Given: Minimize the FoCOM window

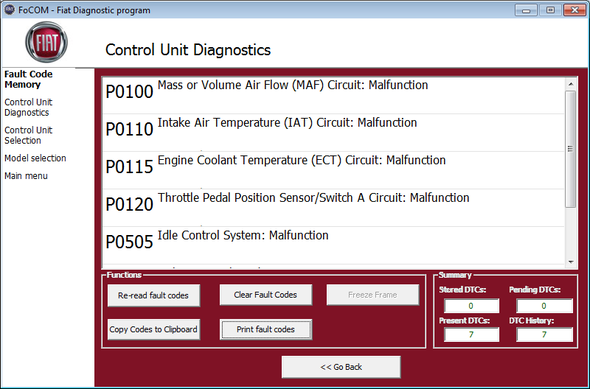Looking at the screenshot, I should coord(526,10).
